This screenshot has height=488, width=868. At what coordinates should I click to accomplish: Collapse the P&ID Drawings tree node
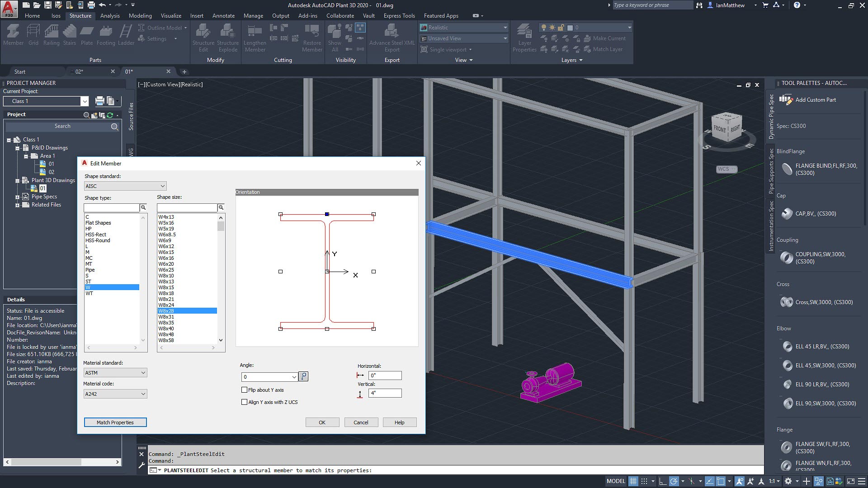(x=17, y=148)
